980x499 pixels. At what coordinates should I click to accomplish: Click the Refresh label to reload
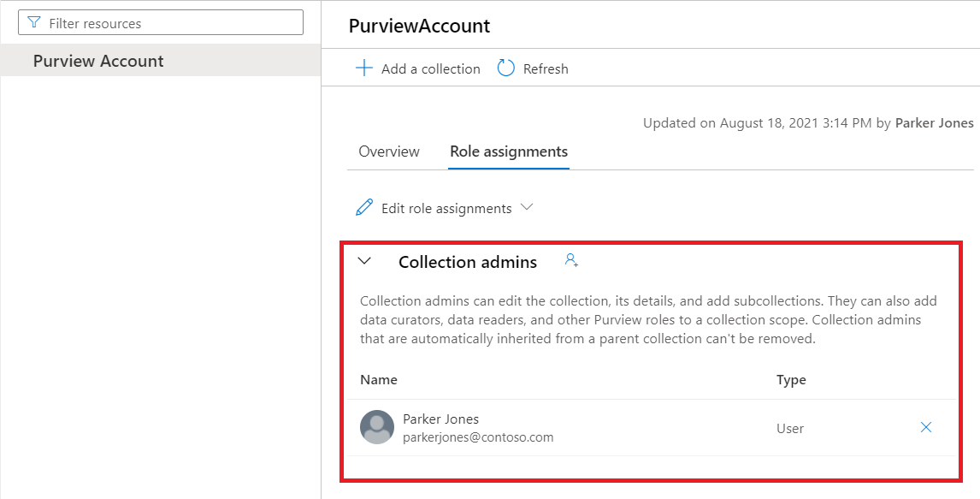pos(546,68)
